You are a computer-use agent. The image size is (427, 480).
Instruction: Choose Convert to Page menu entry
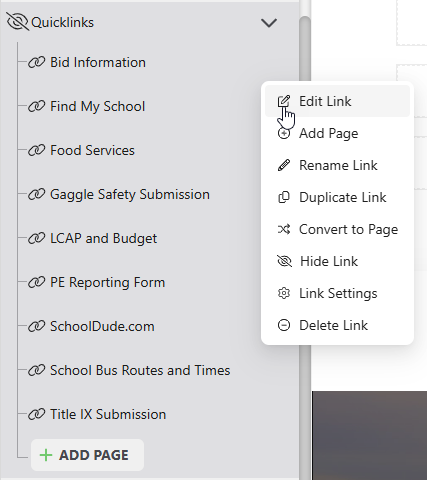(337, 229)
